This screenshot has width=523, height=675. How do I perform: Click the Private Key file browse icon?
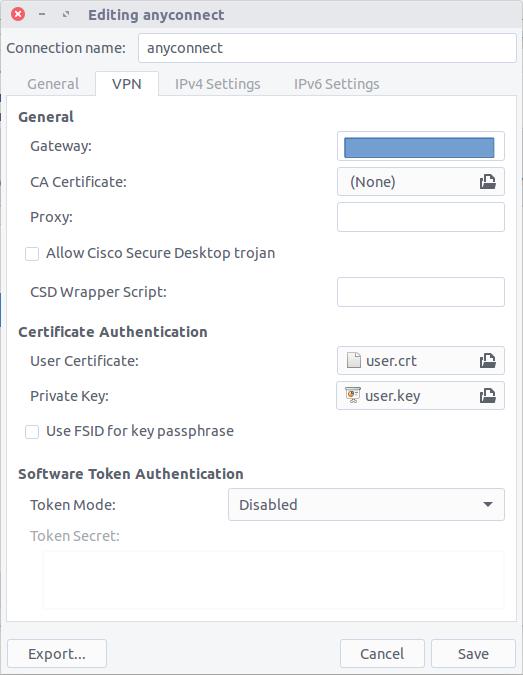(487, 396)
